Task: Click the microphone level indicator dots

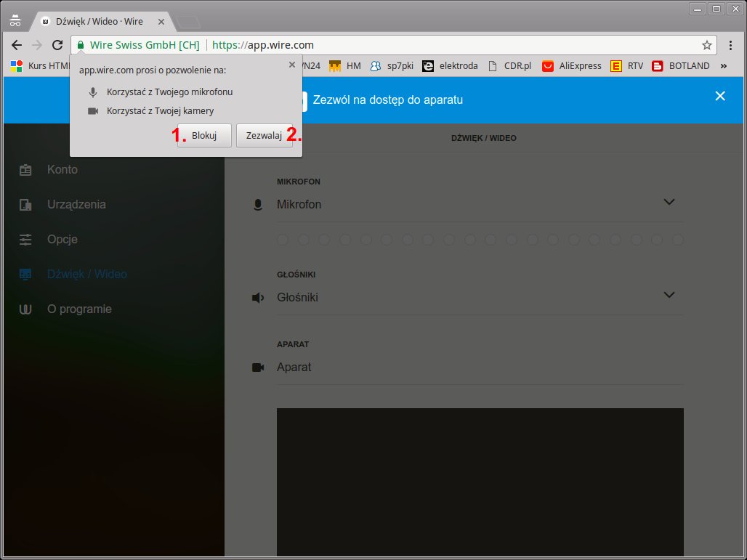Action: coord(480,240)
